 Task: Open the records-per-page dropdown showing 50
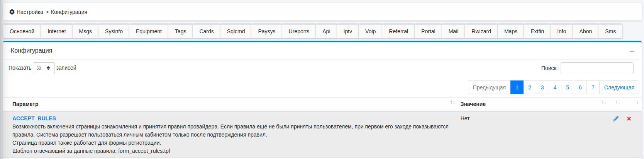point(44,68)
